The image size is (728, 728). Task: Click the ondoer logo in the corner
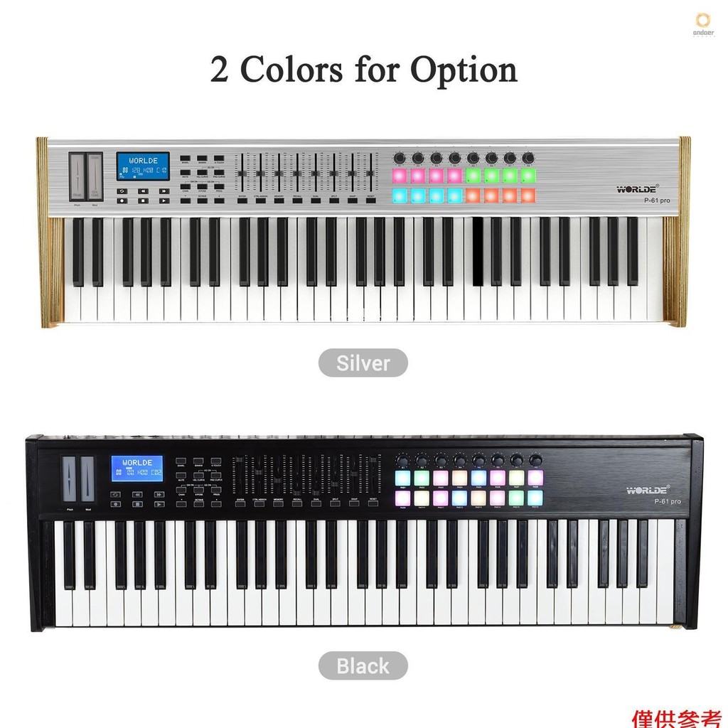click(x=703, y=25)
